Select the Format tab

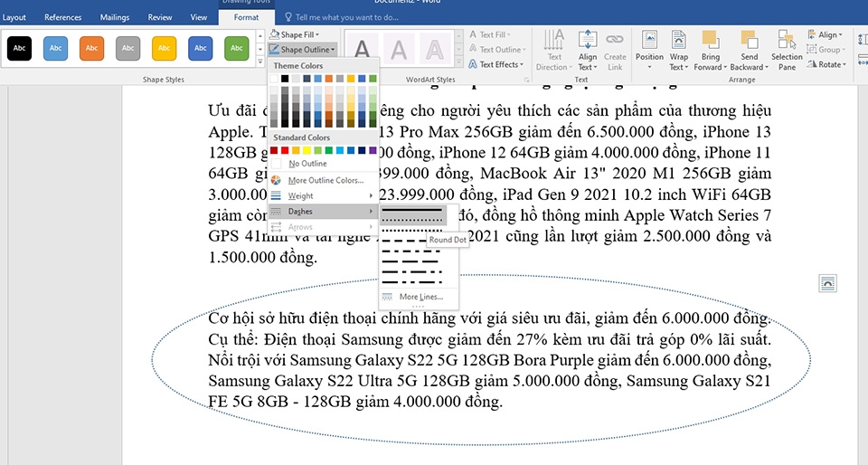(x=246, y=17)
